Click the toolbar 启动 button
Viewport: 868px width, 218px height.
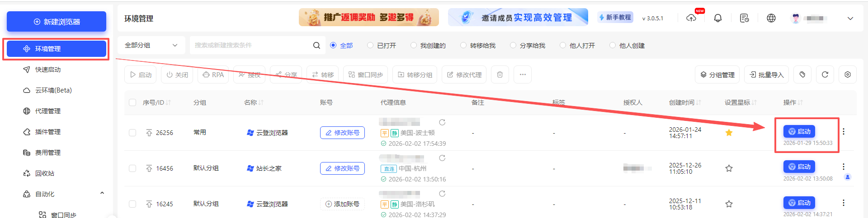pyautogui.click(x=141, y=74)
